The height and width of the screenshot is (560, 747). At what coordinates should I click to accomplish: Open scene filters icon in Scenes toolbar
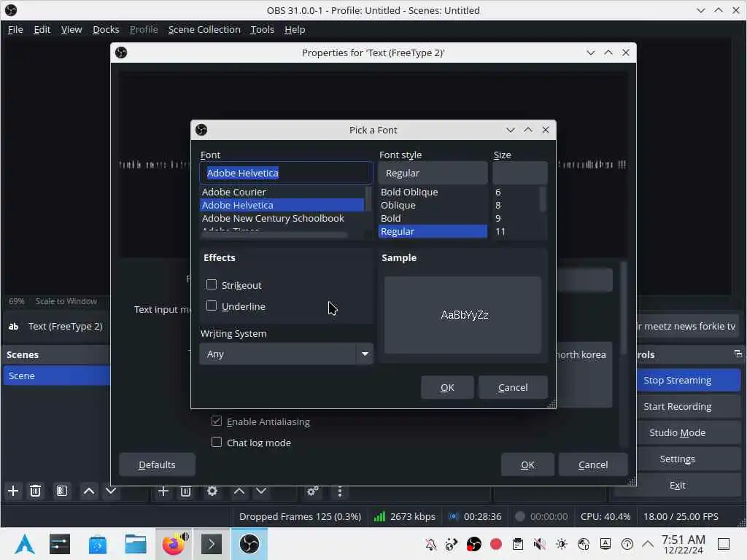pyautogui.click(x=62, y=491)
